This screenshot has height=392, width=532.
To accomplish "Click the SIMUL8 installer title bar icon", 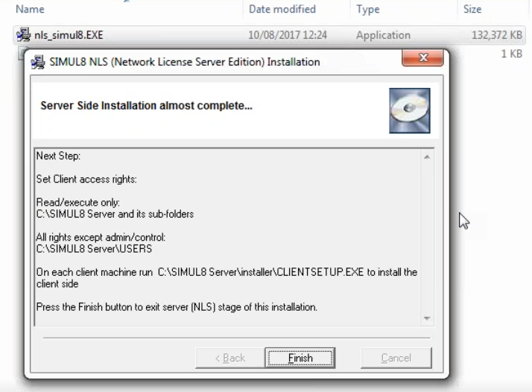I will click(37, 62).
